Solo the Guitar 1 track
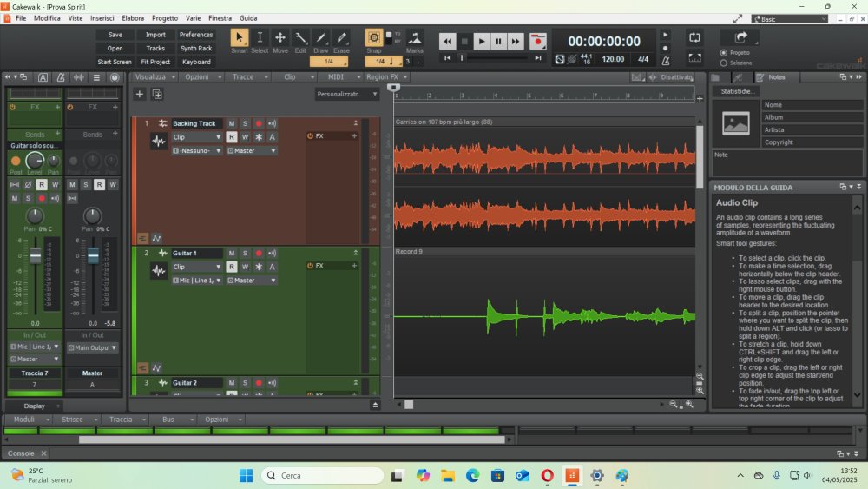 pos(246,253)
